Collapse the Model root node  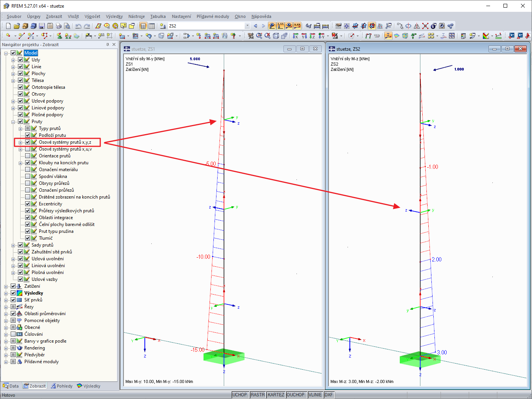click(x=6, y=53)
